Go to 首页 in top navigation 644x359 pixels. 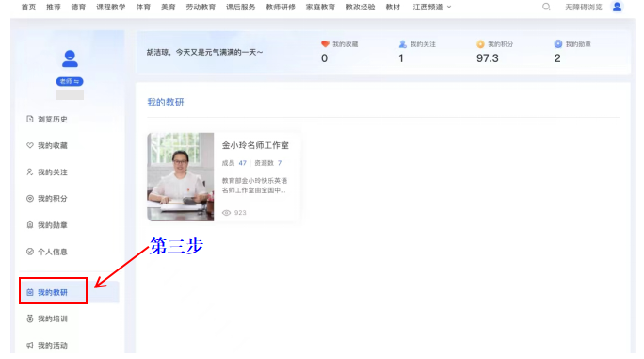pos(28,7)
